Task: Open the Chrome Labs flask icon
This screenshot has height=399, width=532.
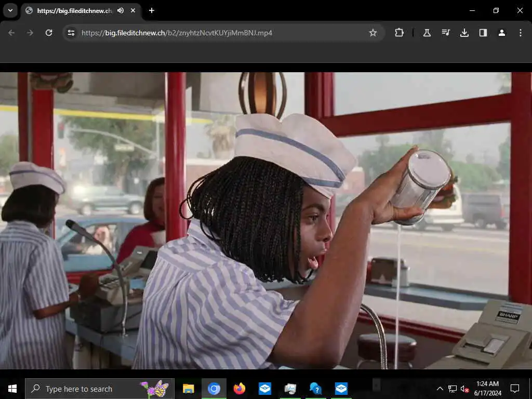Action: pos(427,33)
